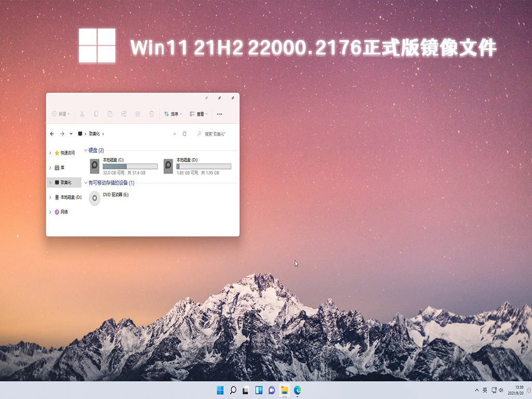Click the Paste icon in the toolbar
Screen dimensions: 532x399
pos(110,114)
